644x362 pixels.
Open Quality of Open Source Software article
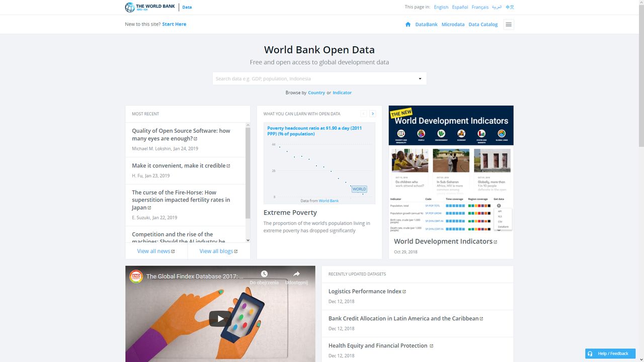[x=181, y=134]
